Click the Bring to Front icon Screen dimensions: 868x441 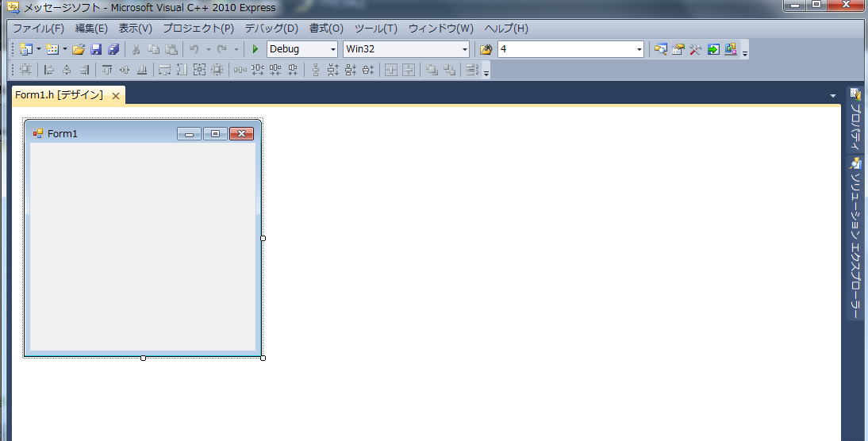(x=432, y=70)
